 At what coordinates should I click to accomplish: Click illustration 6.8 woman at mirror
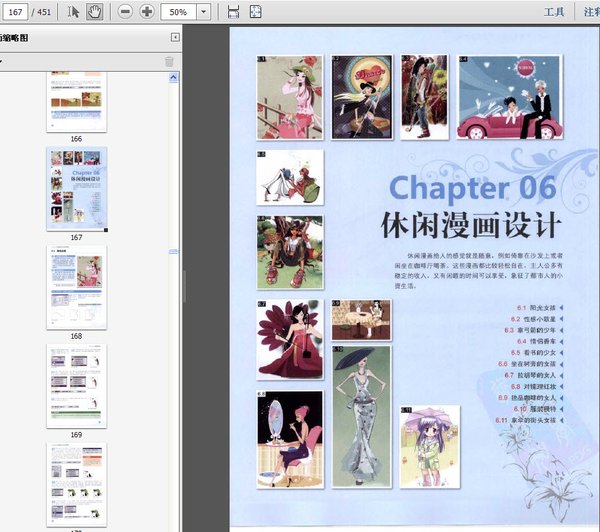click(290, 439)
